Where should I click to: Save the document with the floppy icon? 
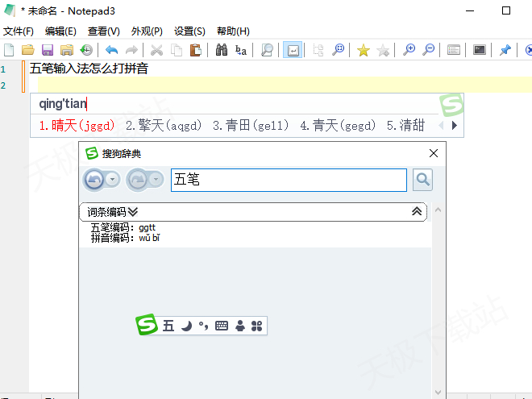click(48, 50)
